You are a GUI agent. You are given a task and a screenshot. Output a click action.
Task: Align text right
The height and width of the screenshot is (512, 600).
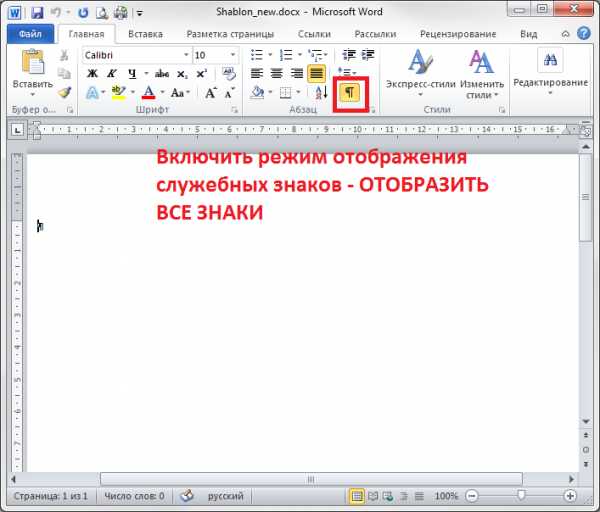[297, 73]
